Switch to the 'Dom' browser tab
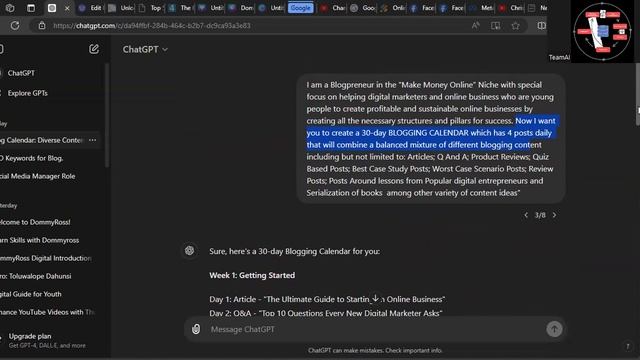 (x=241, y=8)
